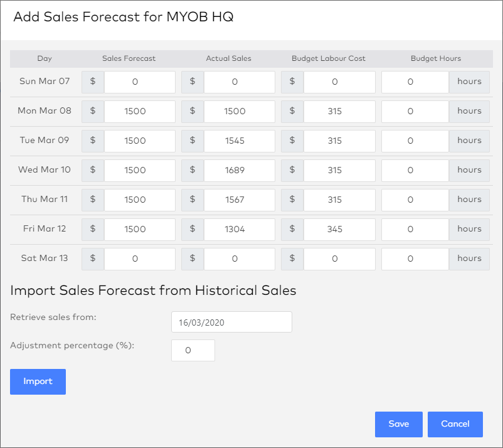Select the Retrieve sales from date field
Viewport: 503px width, 448px height.
(x=231, y=322)
